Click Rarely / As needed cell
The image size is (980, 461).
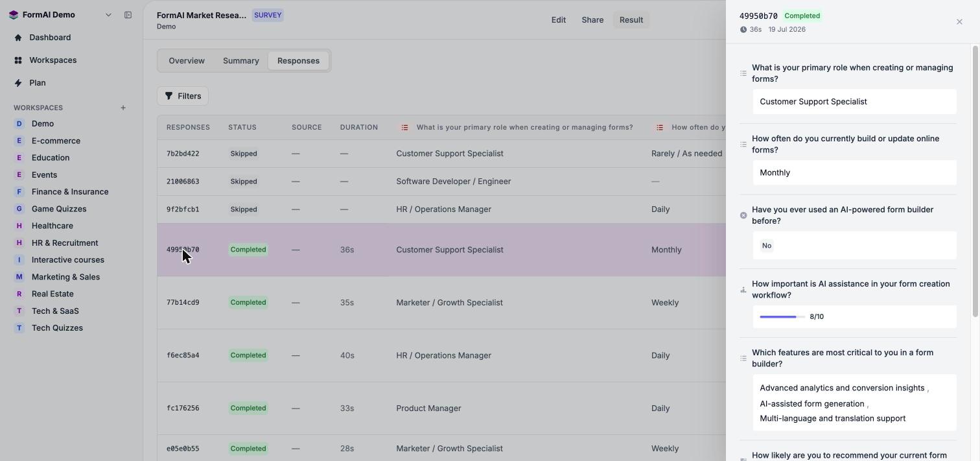point(686,154)
